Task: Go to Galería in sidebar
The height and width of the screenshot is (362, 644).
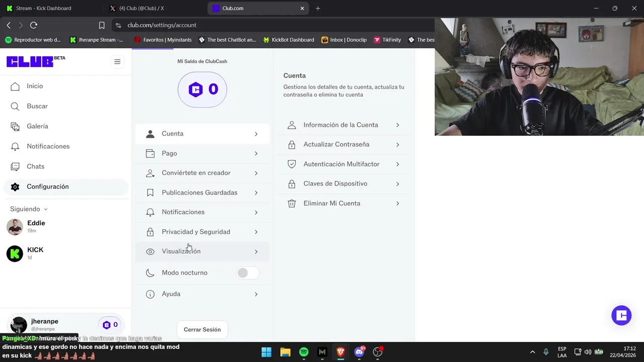Action: [x=66, y=126]
